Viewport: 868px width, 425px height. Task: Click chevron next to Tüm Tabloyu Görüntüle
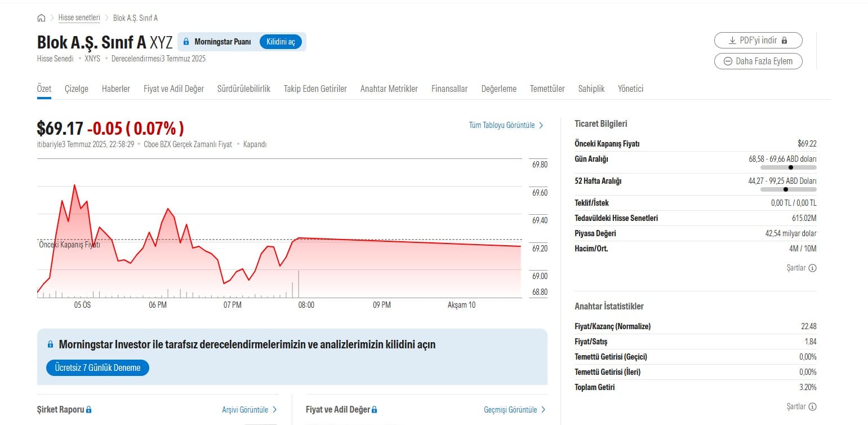click(541, 125)
